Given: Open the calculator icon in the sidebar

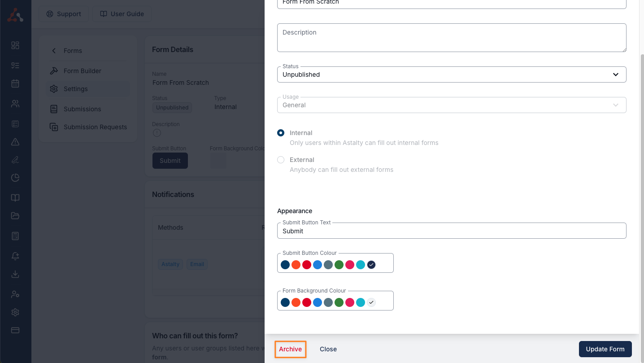Looking at the screenshot, I should tap(15, 236).
